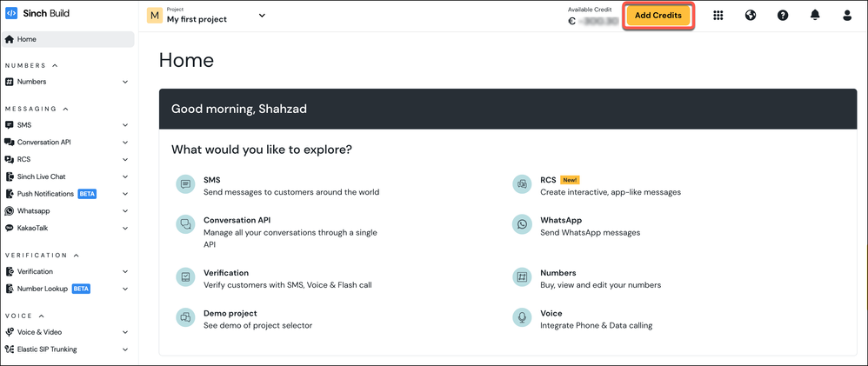Expand the Voice & Video chevron
Image resolution: width=868 pixels, height=366 pixels.
[x=125, y=332]
